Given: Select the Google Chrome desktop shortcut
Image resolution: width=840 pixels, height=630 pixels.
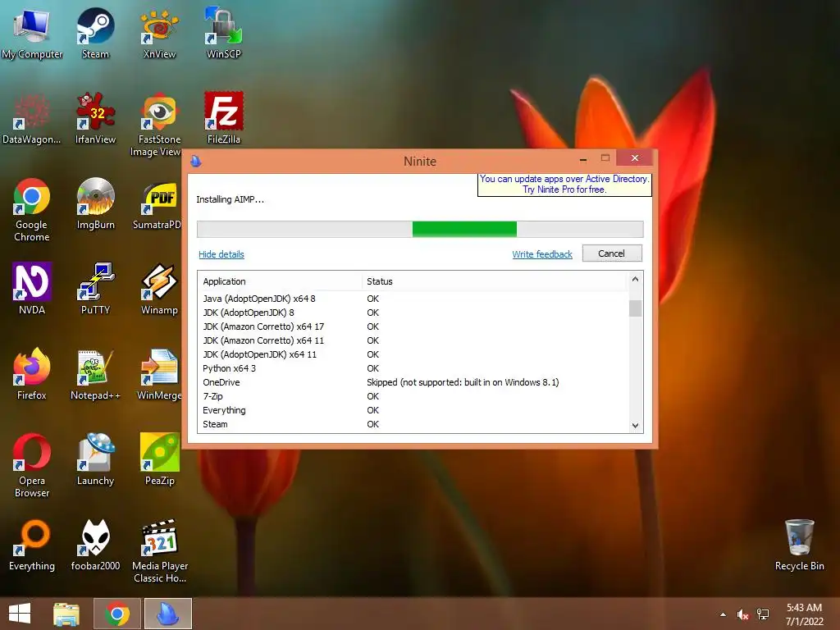Looking at the screenshot, I should [32, 210].
